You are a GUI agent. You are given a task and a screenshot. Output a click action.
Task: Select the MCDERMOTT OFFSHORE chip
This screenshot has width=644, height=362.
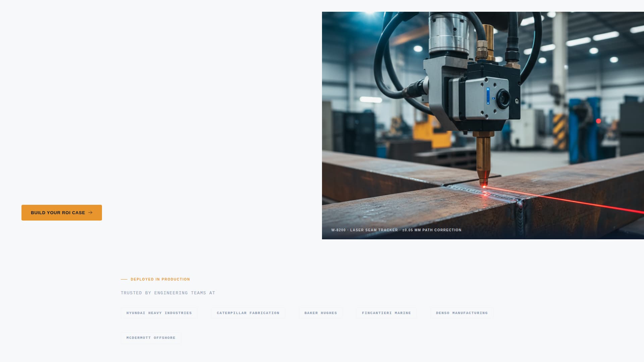pyautogui.click(x=151, y=338)
